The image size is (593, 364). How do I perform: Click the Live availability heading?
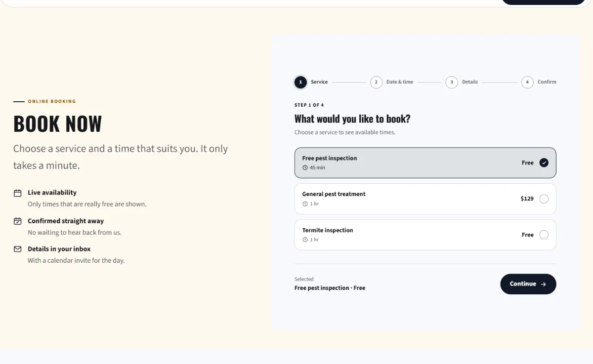click(x=52, y=193)
